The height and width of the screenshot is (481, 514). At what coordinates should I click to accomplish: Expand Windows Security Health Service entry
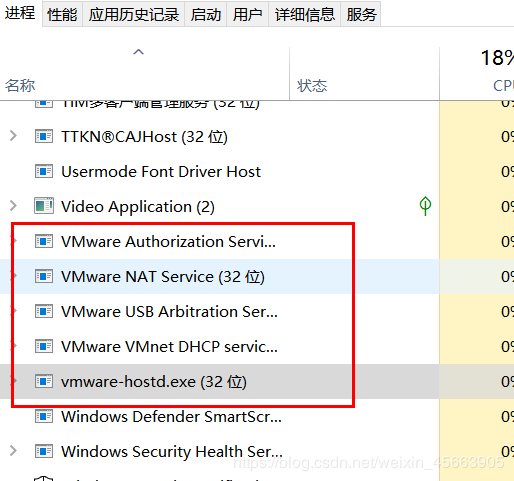point(13,451)
